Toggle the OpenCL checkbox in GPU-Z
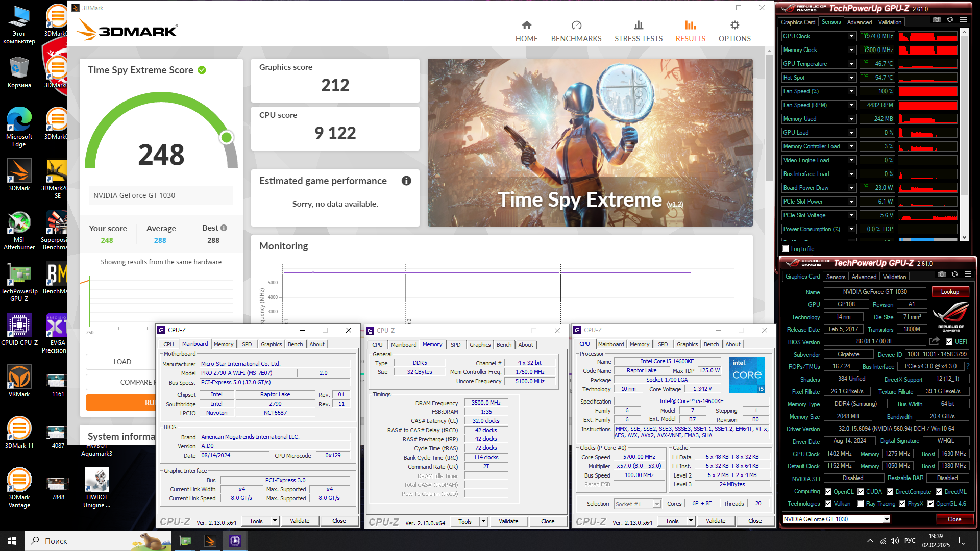The height and width of the screenshot is (551, 980). point(828,492)
